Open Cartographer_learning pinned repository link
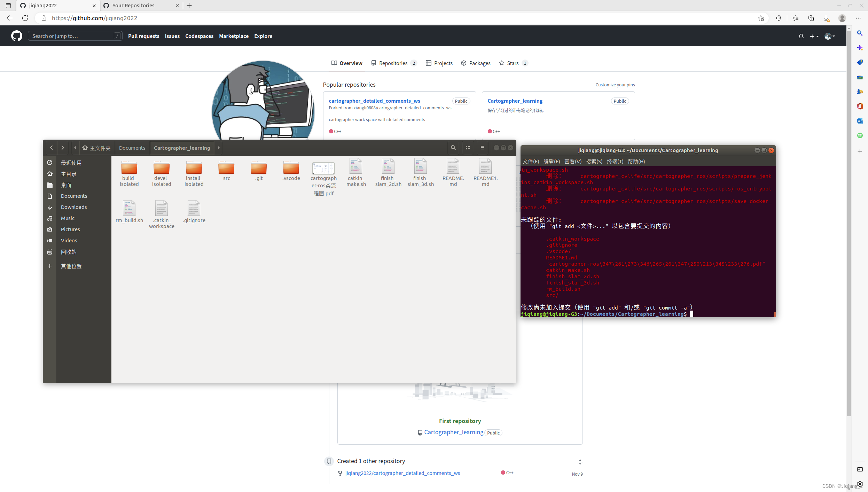 coord(515,101)
